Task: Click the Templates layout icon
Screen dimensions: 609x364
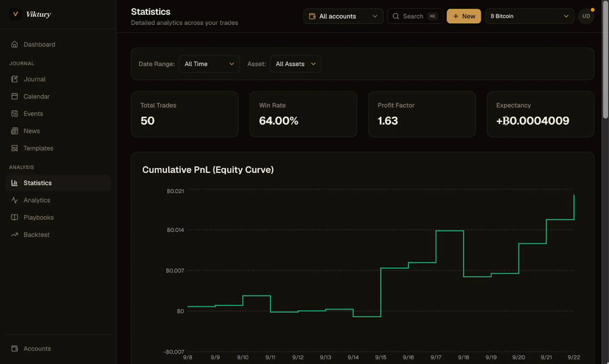Action: (14, 148)
